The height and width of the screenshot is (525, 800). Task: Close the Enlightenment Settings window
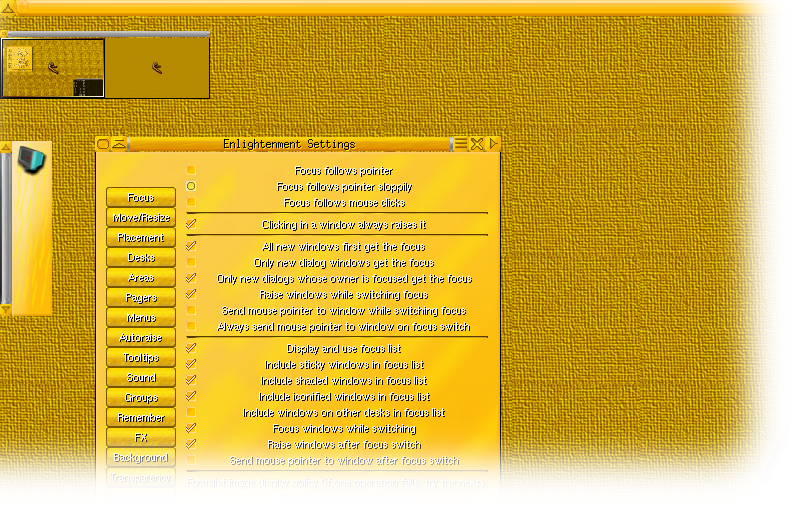(477, 144)
